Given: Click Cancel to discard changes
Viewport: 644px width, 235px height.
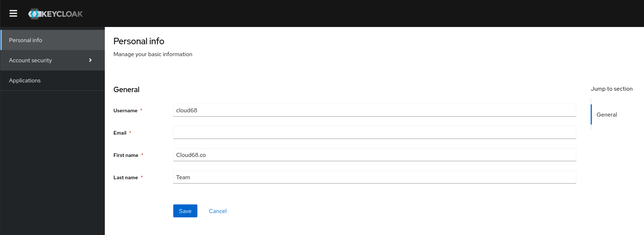Looking at the screenshot, I should [x=218, y=211].
